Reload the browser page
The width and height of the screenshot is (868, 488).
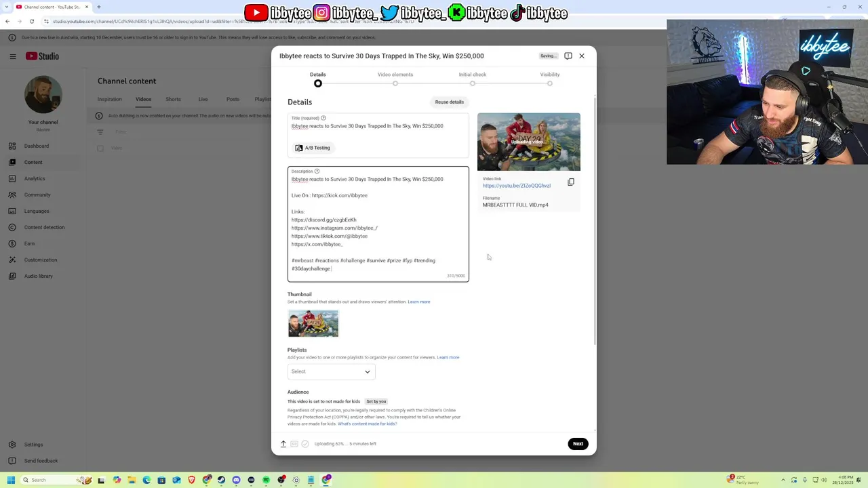[x=31, y=21]
